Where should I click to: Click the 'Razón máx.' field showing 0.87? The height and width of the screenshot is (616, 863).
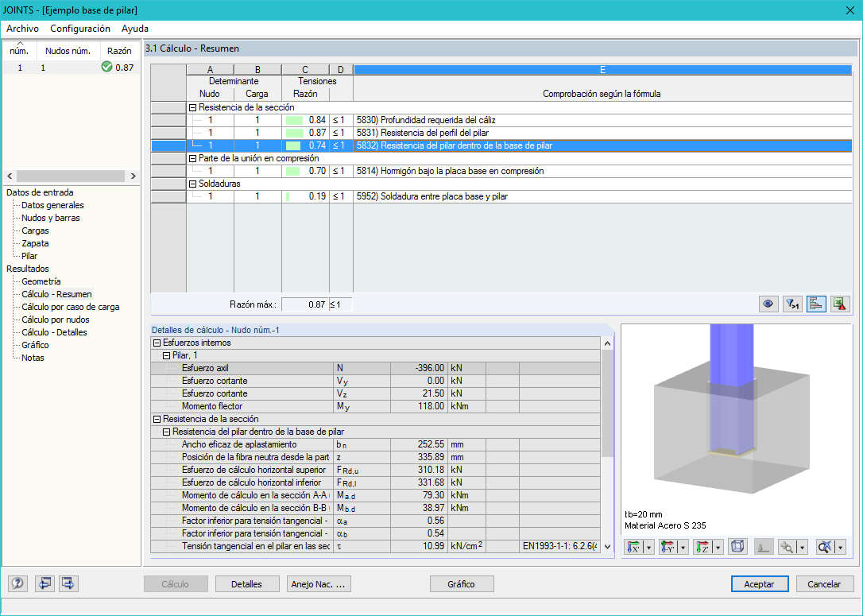pyautogui.click(x=305, y=304)
